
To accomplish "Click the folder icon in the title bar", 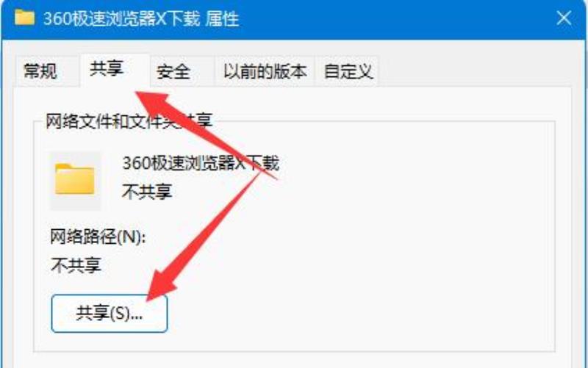I will pos(24,18).
